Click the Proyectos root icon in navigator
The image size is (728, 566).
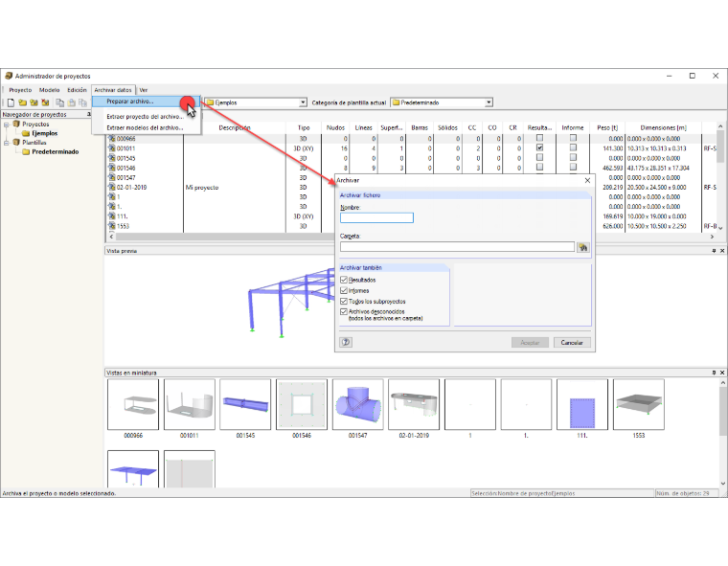[x=16, y=124]
